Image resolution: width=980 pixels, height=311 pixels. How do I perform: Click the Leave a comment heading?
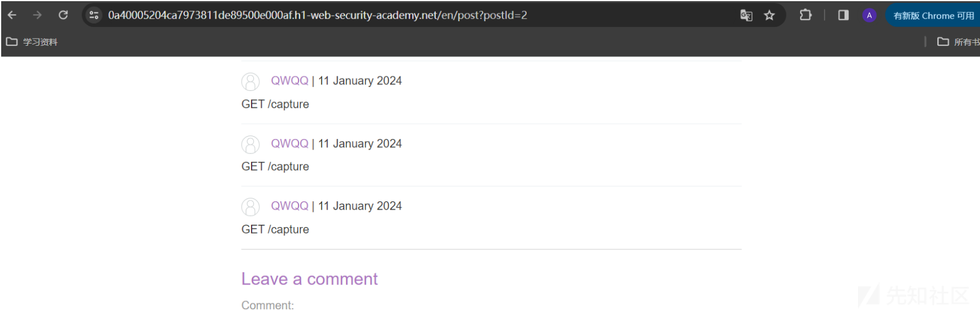(310, 279)
